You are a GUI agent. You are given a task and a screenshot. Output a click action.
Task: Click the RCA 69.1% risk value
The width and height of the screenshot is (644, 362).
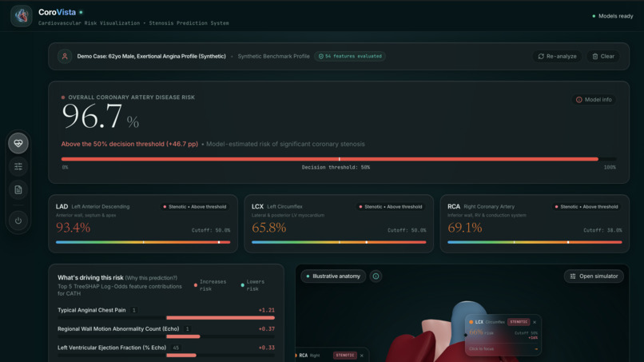tap(465, 227)
